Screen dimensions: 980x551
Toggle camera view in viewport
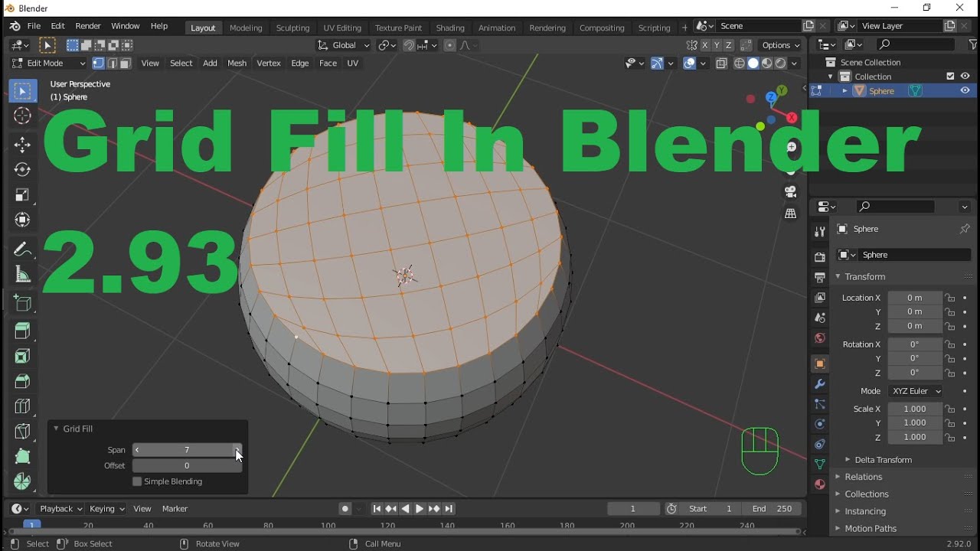791,192
